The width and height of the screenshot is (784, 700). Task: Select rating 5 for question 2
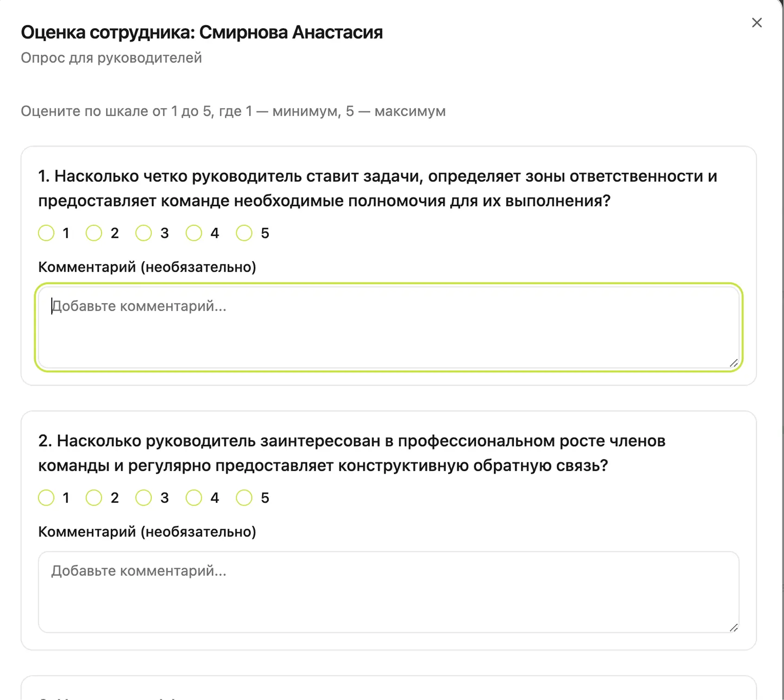tap(244, 498)
